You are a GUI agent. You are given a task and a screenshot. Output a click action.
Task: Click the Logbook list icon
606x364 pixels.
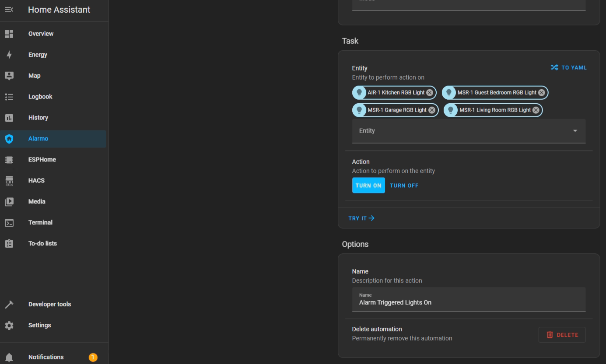[x=9, y=97]
